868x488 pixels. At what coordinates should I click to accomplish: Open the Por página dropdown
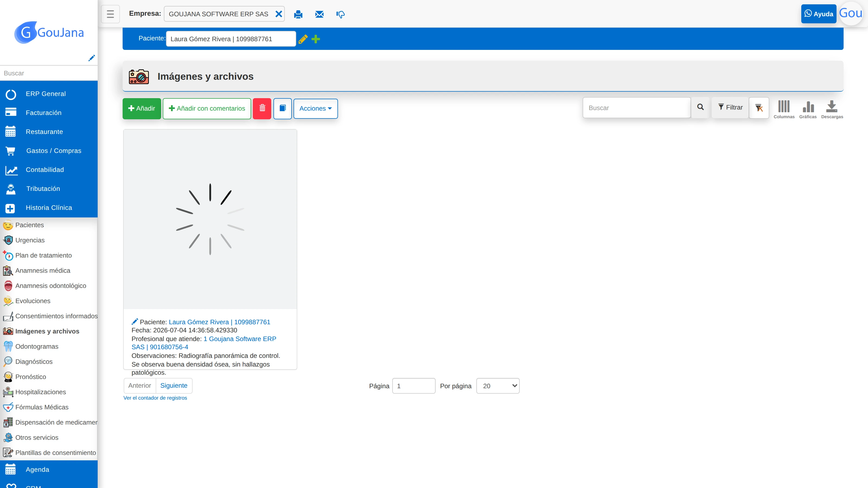point(498,386)
